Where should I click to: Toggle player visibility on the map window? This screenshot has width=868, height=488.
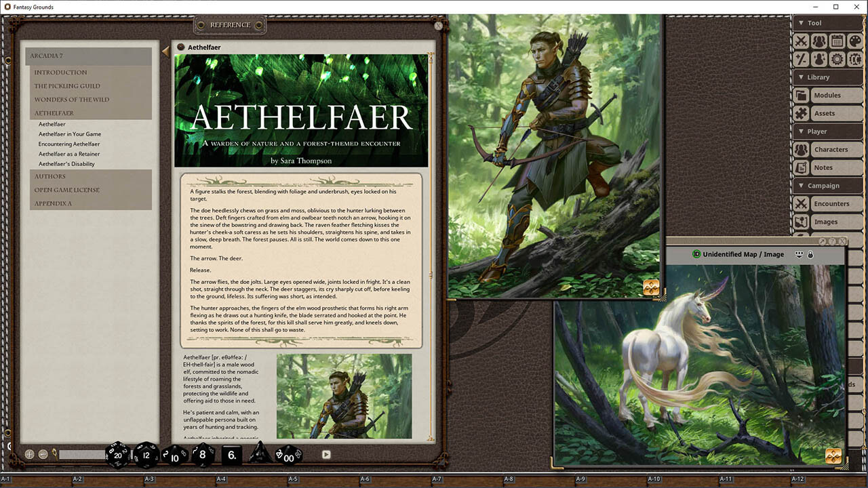coord(799,254)
